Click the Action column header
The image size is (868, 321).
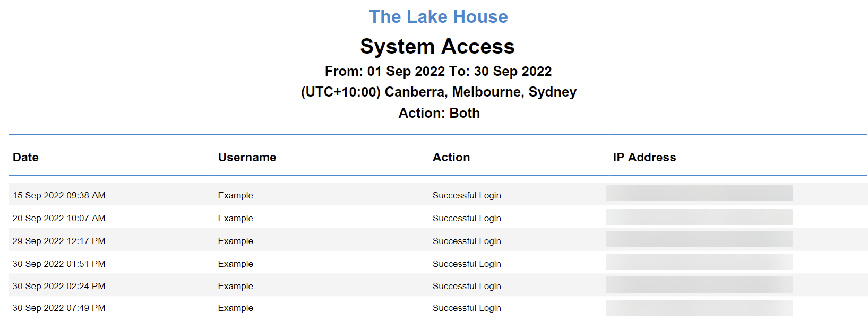coord(451,157)
